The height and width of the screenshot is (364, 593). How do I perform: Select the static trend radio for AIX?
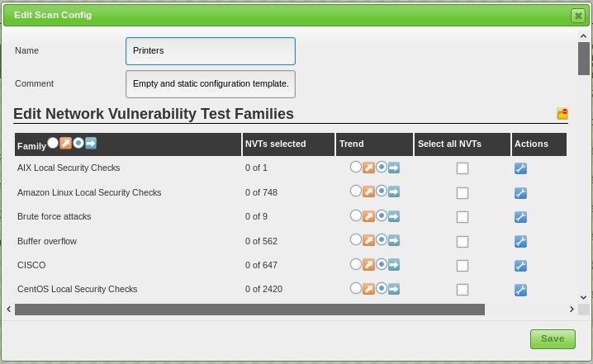pos(382,167)
